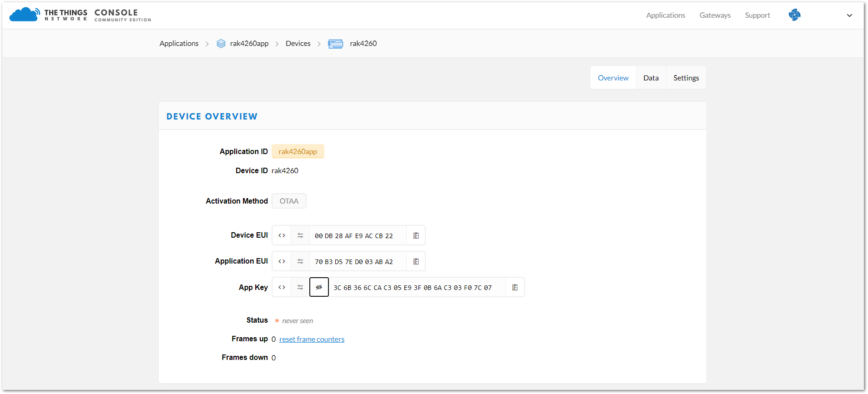This screenshot has height=394, width=868.
Task: Copy Device EUI to clipboard
Action: pos(416,235)
